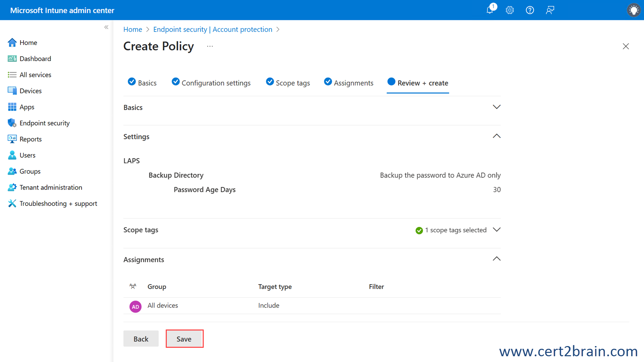Collapse the Settings section chevron
644x362 pixels.
click(497, 136)
